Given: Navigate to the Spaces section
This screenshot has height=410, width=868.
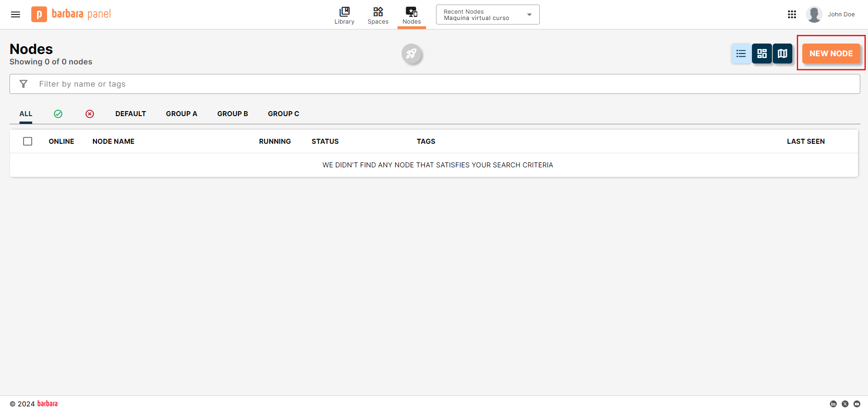Looking at the screenshot, I should coord(378,14).
